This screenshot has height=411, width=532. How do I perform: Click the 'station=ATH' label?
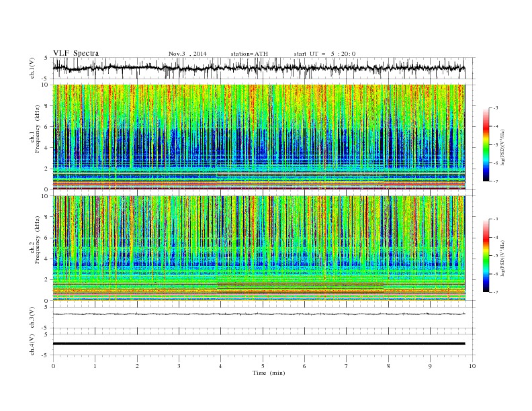(x=249, y=54)
